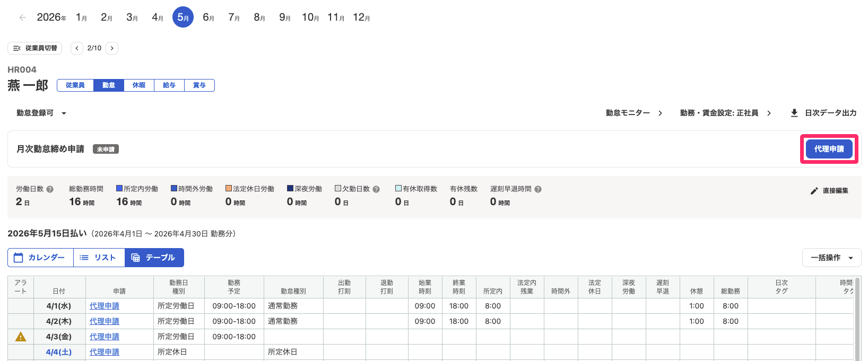The height and width of the screenshot is (361, 868).
Task: Select the 4月 month
Action: [158, 17]
